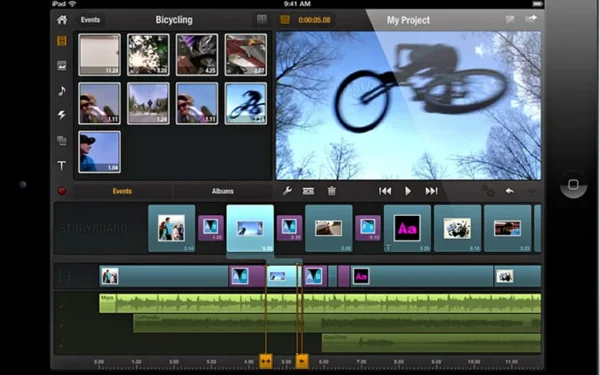Switch the library to the grid view icon
This screenshot has width=600, height=375.
[262, 20]
